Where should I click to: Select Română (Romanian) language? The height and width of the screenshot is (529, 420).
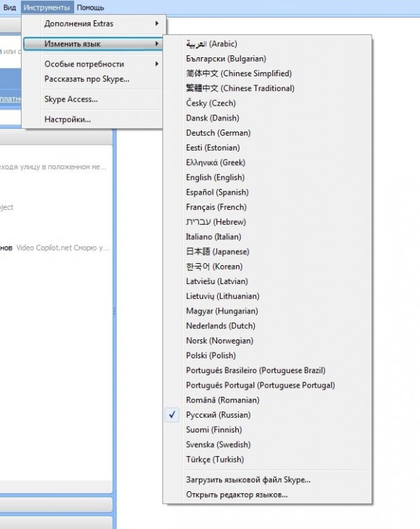267,400
